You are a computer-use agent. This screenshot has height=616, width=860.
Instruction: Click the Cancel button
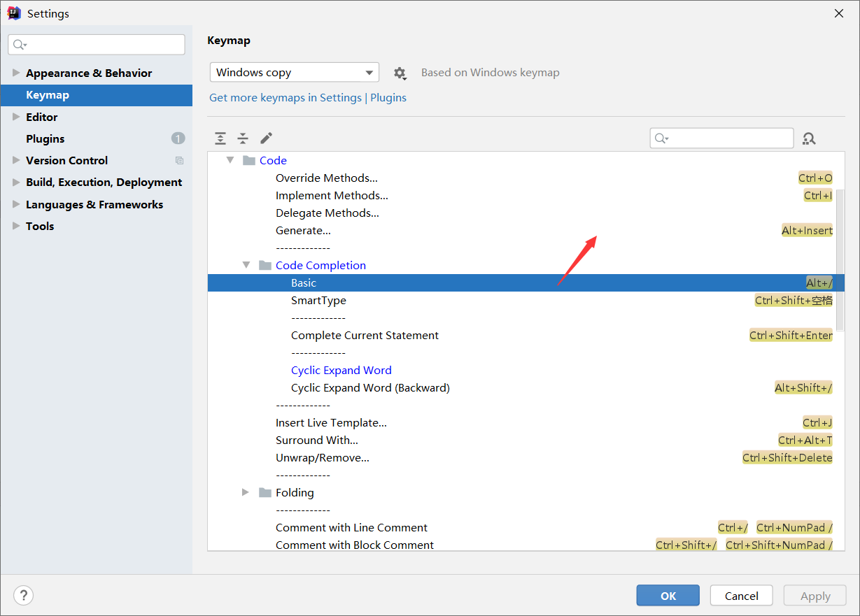[x=741, y=596]
